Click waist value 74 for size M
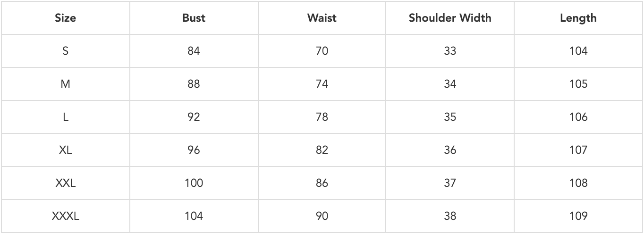Viewport: 644px width, 234px height. (x=322, y=84)
